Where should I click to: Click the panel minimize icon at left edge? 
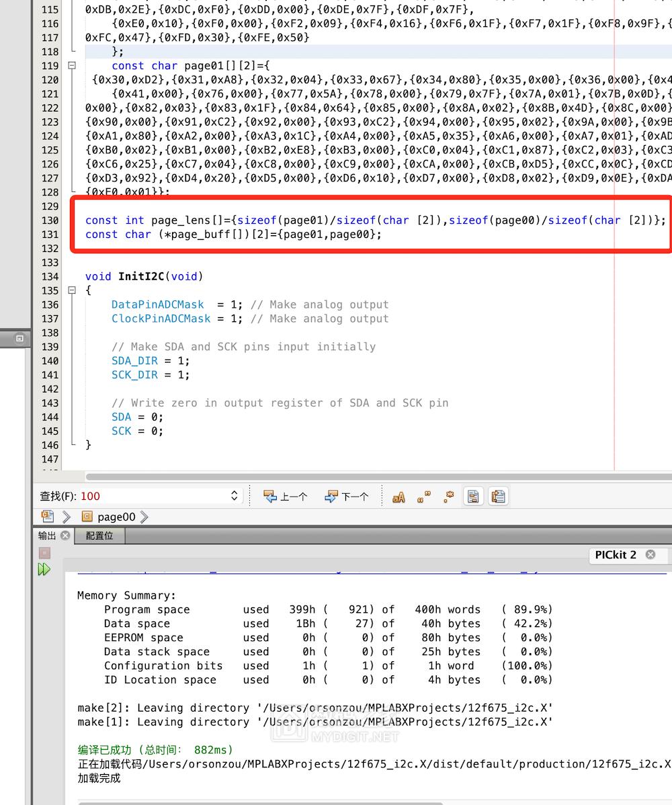pos(19,339)
